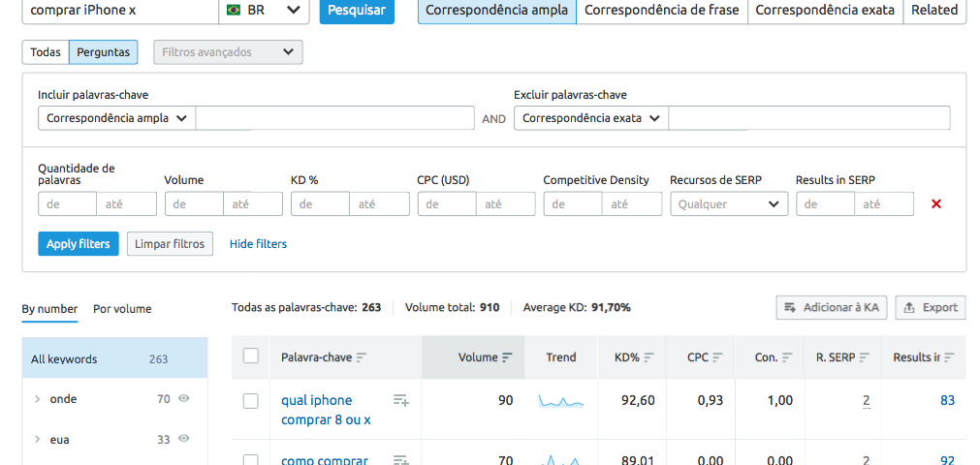Screen dimensions: 980x465
Task: Focus KD % 'até' field
Action: pyautogui.click(x=380, y=203)
